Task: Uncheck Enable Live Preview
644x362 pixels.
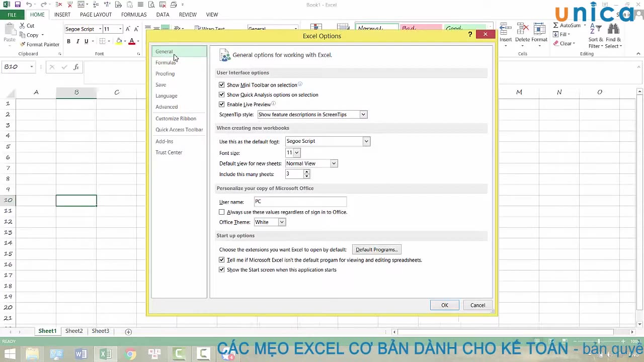Action: (x=222, y=104)
